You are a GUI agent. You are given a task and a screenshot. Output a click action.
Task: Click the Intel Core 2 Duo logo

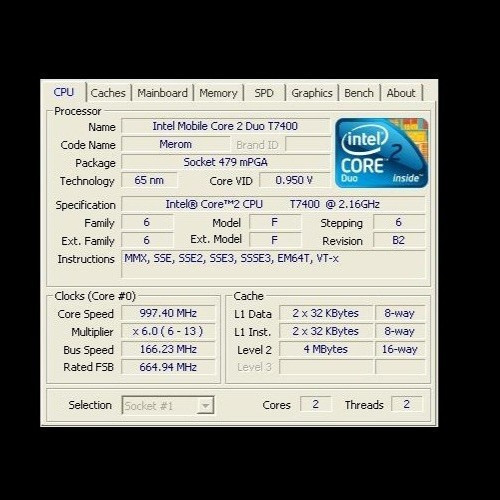[382, 153]
